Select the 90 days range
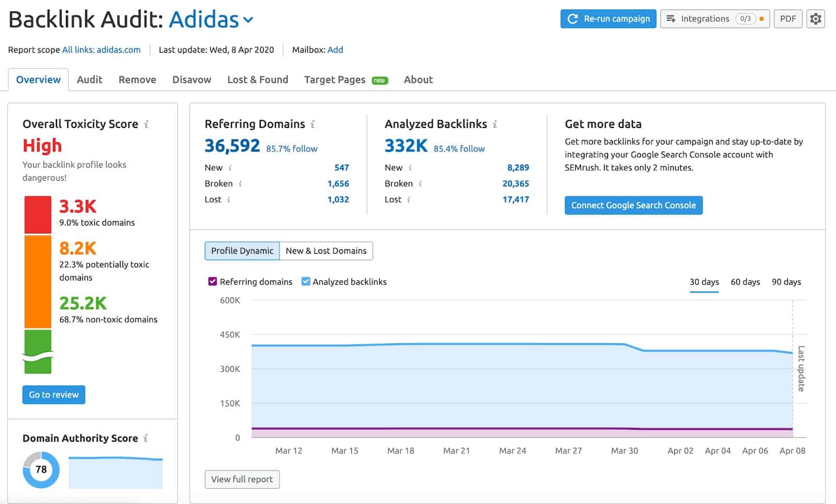 [786, 282]
